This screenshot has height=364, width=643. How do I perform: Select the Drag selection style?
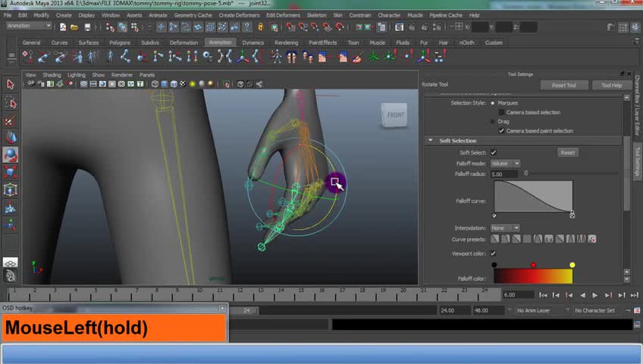coord(493,121)
